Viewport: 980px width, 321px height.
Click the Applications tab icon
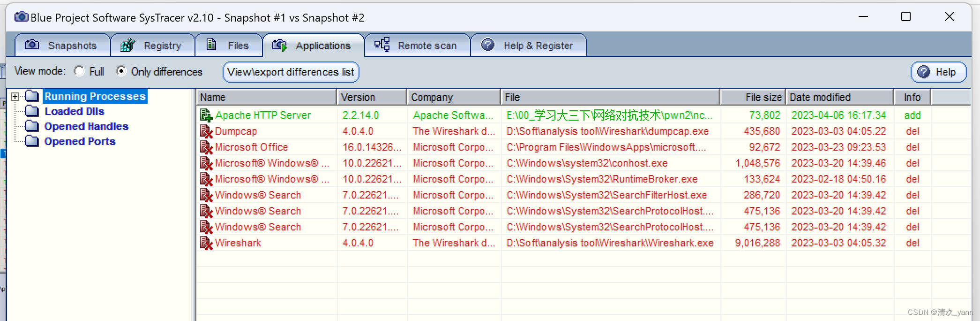279,45
